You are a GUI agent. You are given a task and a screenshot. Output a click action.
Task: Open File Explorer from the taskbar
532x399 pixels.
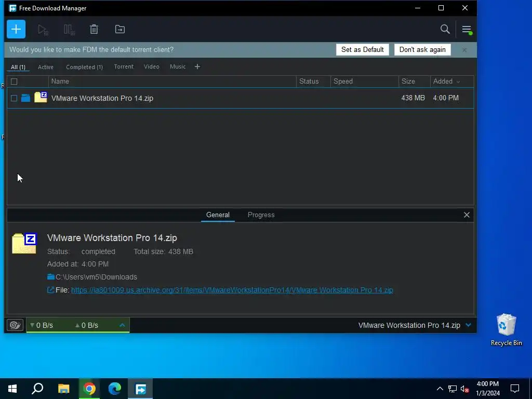pyautogui.click(x=64, y=389)
